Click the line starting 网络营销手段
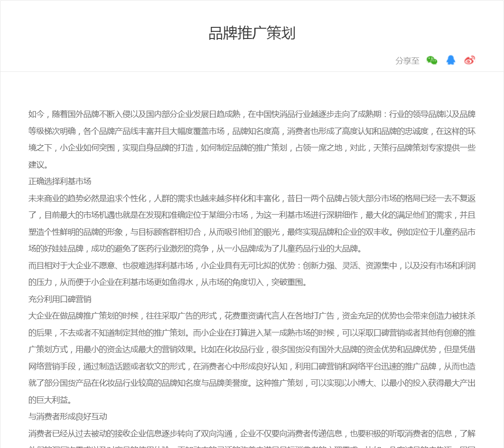This screenshot has width=504, height=448. pyautogui.click(x=252, y=366)
